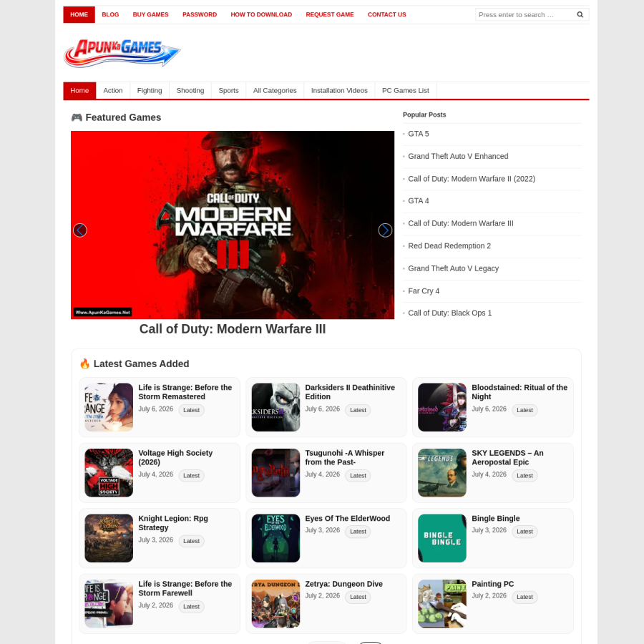Click the Modern Warfare III featured banner
This screenshot has height=644, width=644.
point(233,225)
